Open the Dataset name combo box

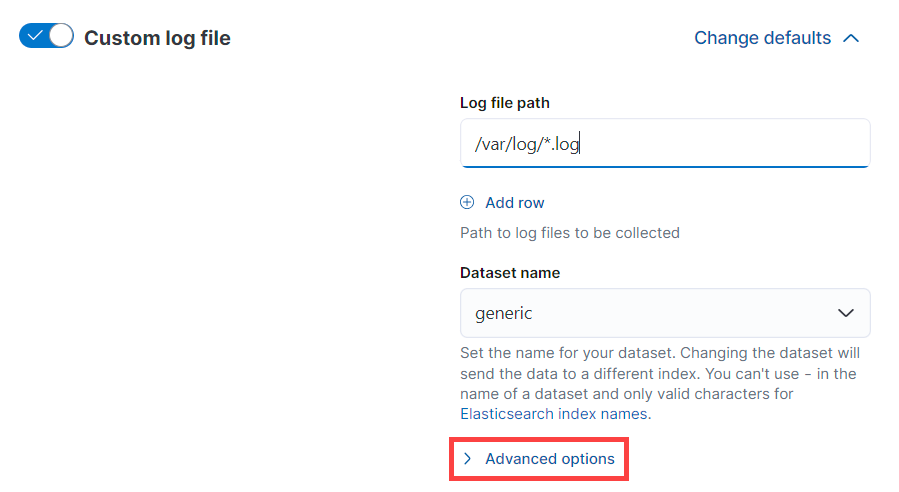[650, 313]
